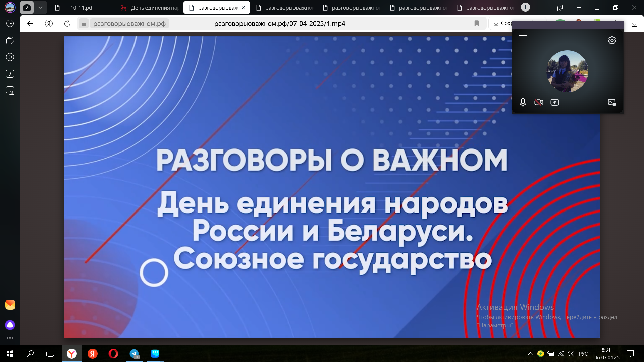Image resolution: width=644 pixels, height=362 pixels.
Task: Click the URL text in the address bar
Action: click(280, 23)
